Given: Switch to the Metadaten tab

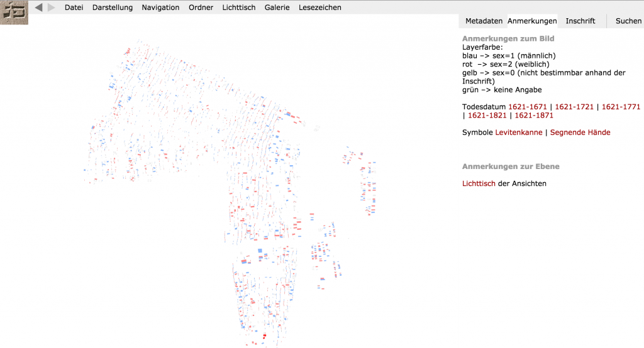Looking at the screenshot, I should pos(484,21).
